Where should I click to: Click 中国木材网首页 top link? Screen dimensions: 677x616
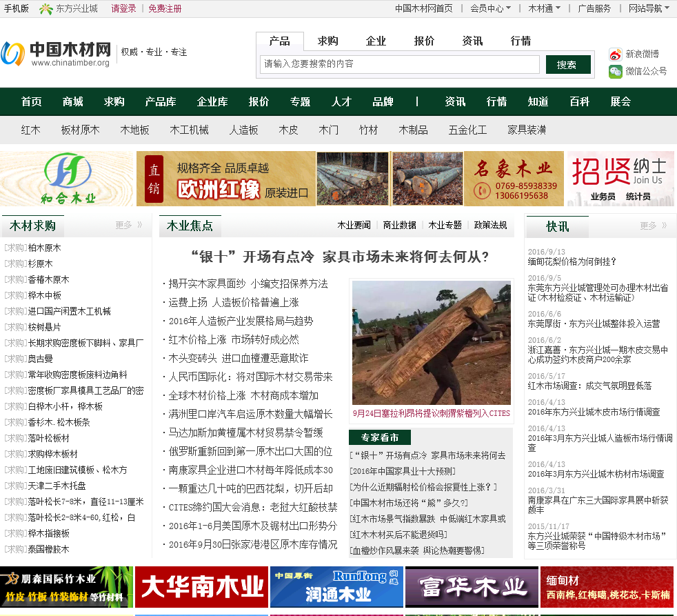point(424,8)
